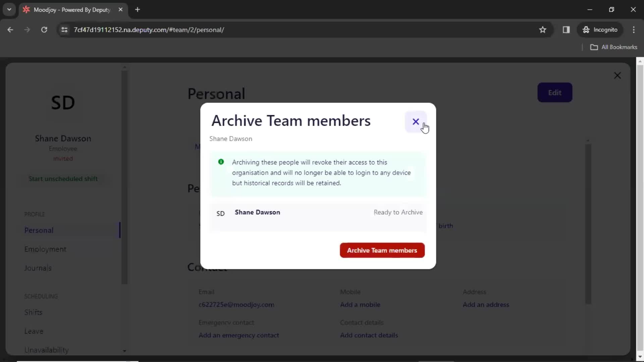644x362 pixels.
Task: Click the c622725e@moodjoy.com email link
Action: click(236, 305)
